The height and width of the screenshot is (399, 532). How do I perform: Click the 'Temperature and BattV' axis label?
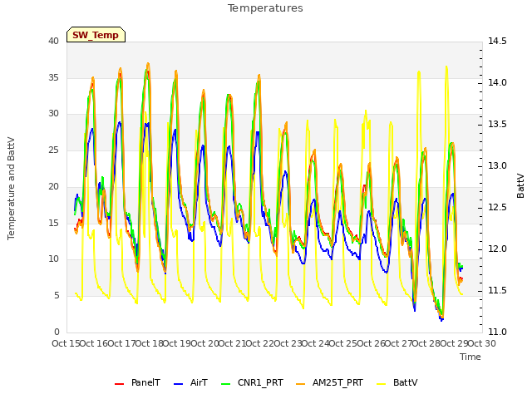11,189
